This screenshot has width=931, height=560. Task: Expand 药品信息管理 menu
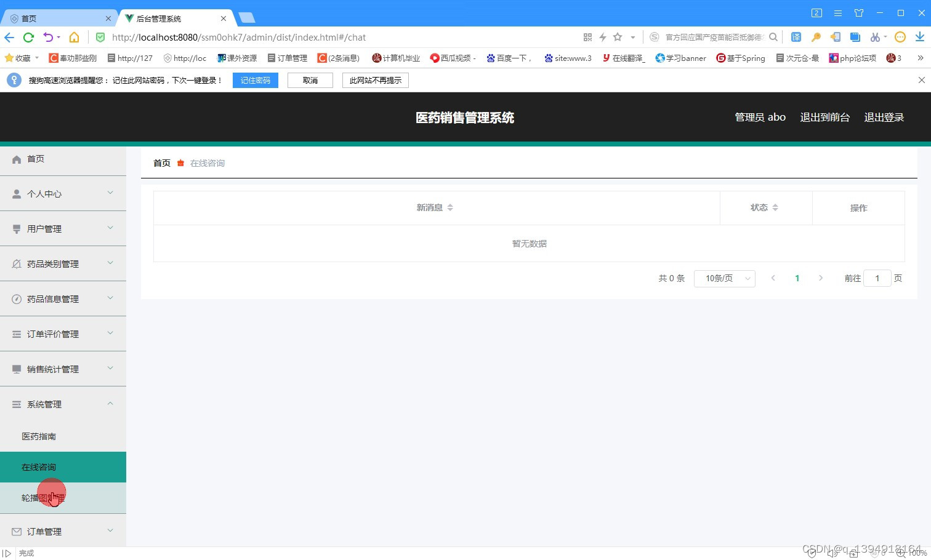63,299
